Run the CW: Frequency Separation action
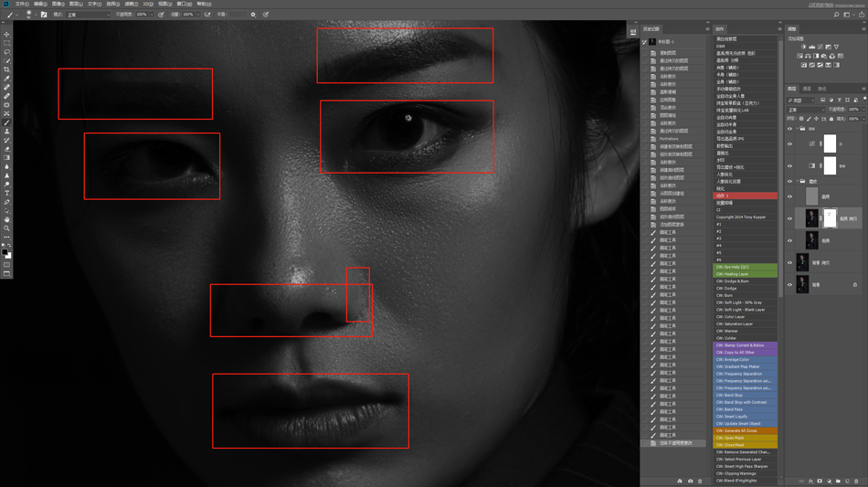The height and width of the screenshot is (487, 868). (x=745, y=374)
